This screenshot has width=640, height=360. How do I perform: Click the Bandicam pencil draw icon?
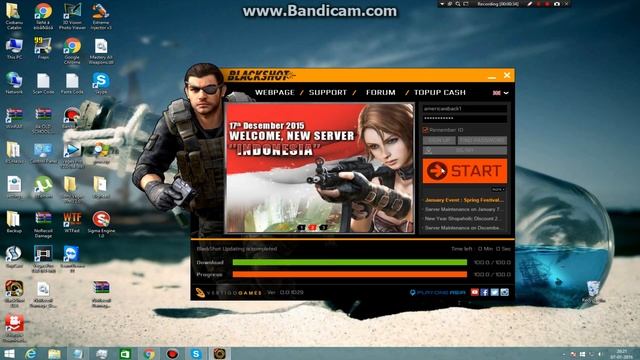530,4
